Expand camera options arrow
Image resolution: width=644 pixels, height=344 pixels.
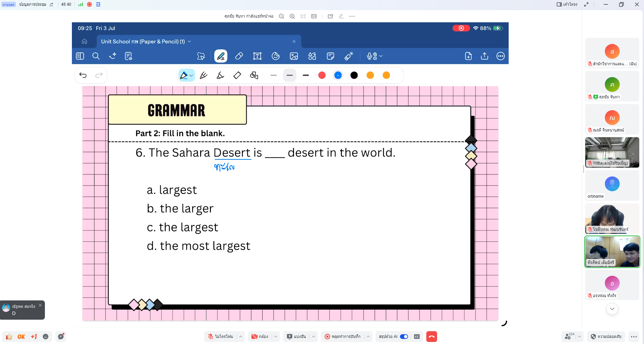pyautogui.click(x=276, y=337)
